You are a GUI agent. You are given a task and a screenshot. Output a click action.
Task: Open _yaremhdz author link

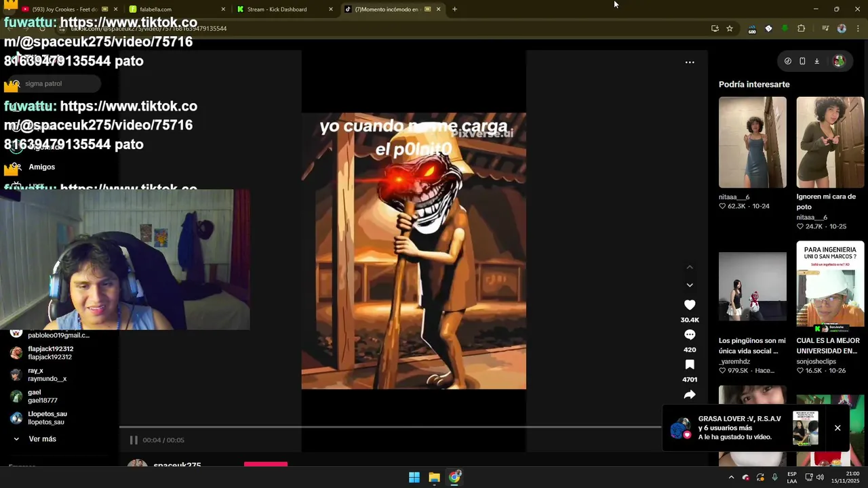click(x=734, y=361)
